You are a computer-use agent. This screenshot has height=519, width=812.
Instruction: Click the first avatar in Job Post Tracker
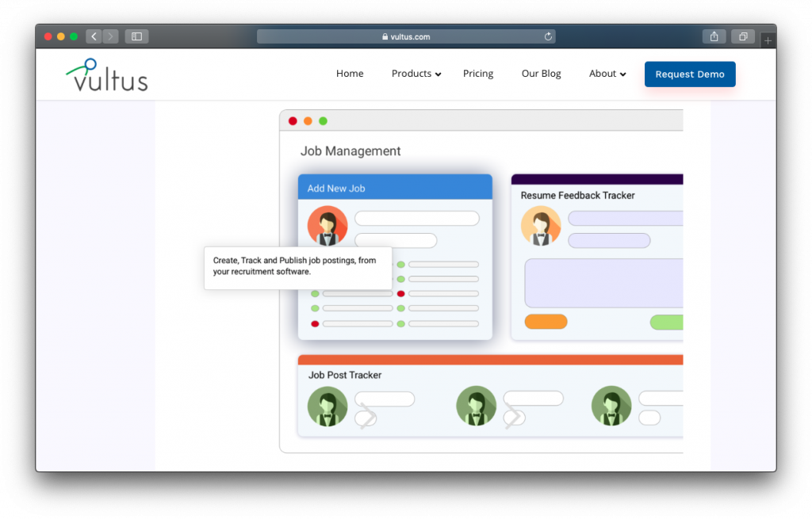point(327,406)
